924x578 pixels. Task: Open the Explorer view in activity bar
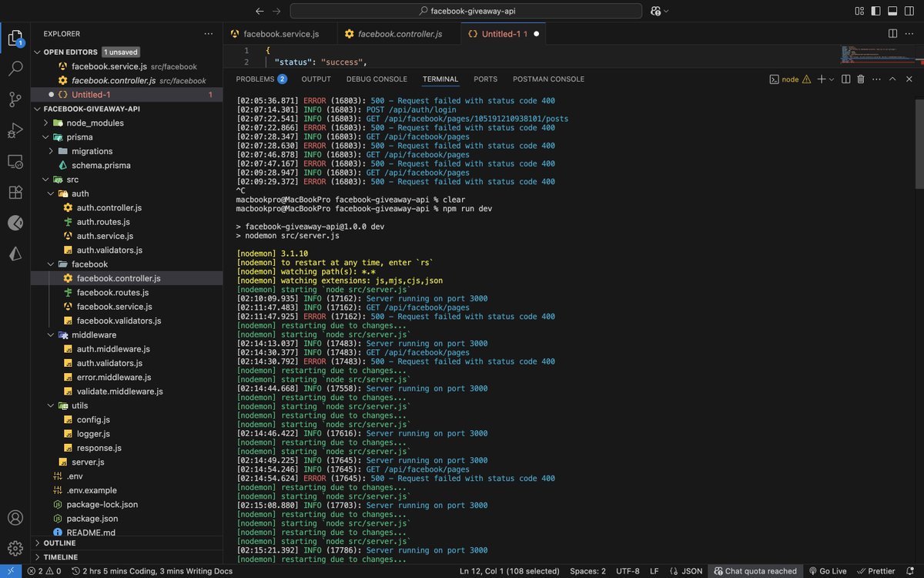click(x=15, y=38)
